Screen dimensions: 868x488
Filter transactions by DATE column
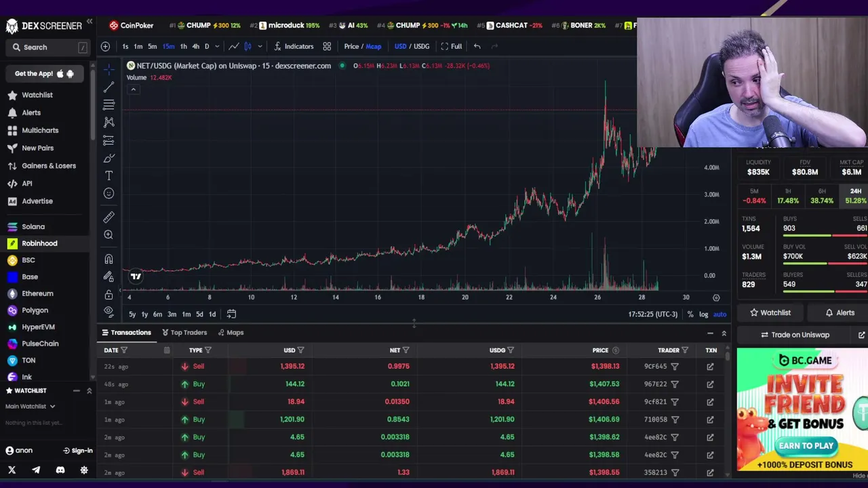click(x=123, y=350)
